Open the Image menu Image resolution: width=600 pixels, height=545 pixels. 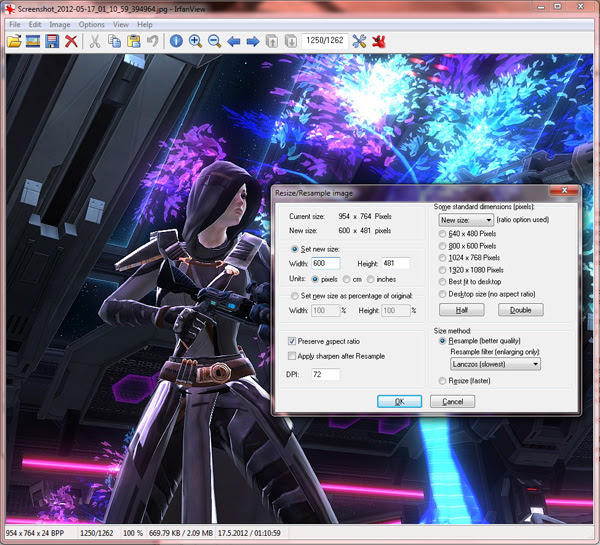(60, 24)
